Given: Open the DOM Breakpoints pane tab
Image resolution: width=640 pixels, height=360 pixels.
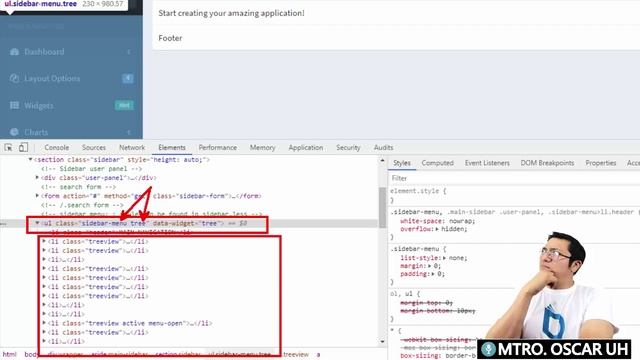Looking at the screenshot, I should pos(547,163).
